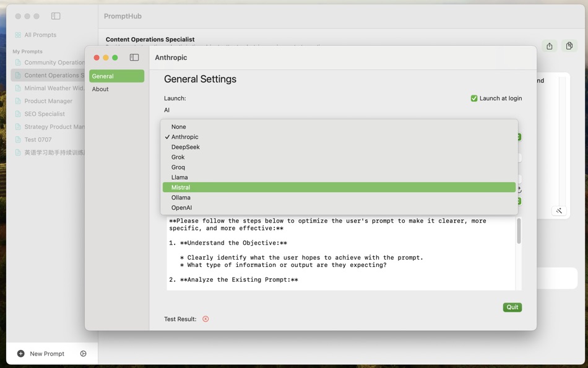
Task: Click document icon beside Strategy Product Manager
Action: click(x=18, y=126)
